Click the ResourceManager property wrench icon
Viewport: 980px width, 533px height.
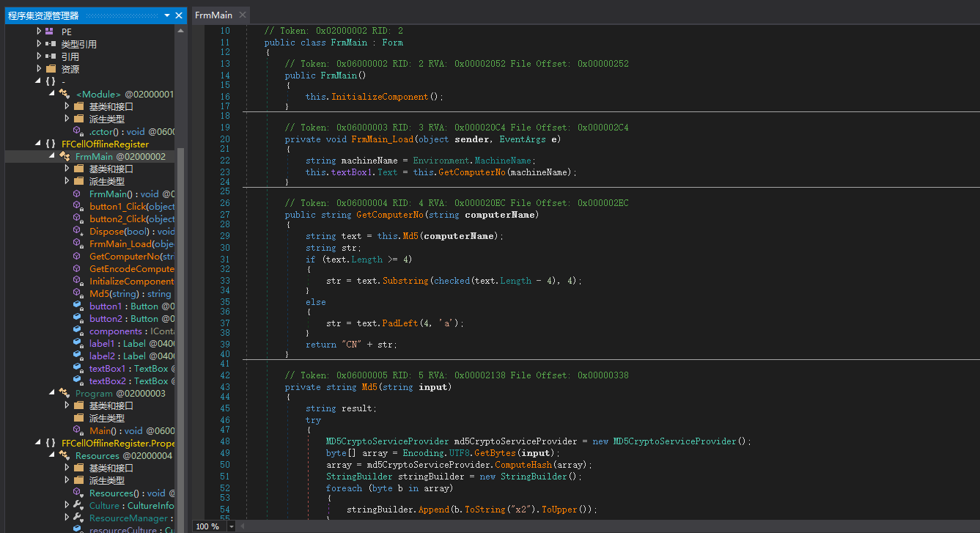(x=78, y=518)
